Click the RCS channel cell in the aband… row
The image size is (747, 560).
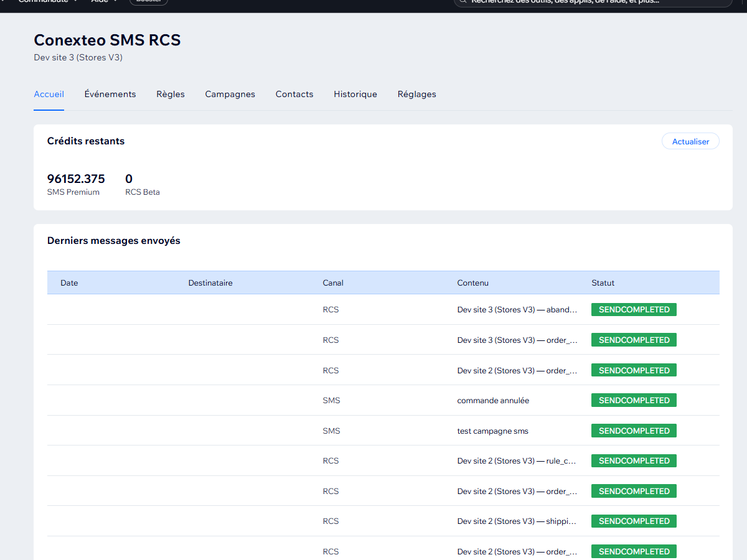pyautogui.click(x=331, y=309)
